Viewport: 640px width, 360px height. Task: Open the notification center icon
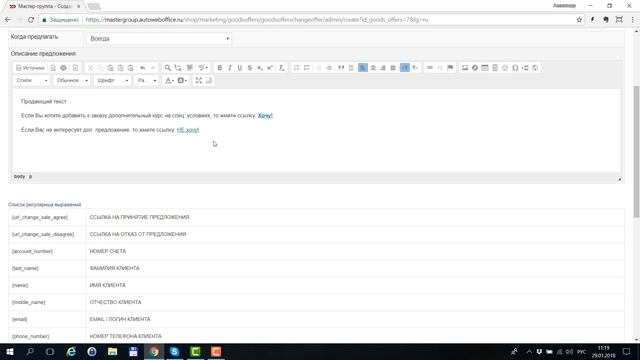coord(627,351)
